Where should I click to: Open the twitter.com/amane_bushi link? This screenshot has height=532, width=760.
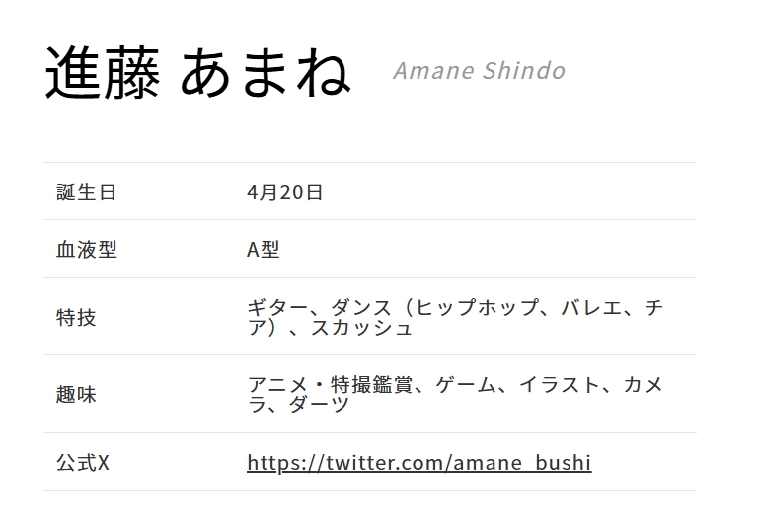click(x=419, y=462)
